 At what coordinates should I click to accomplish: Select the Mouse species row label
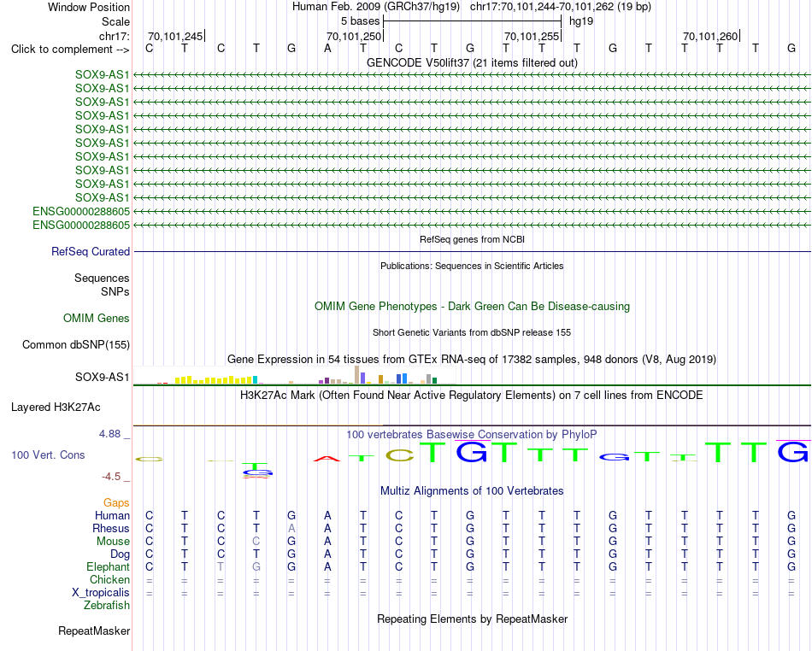point(113,542)
